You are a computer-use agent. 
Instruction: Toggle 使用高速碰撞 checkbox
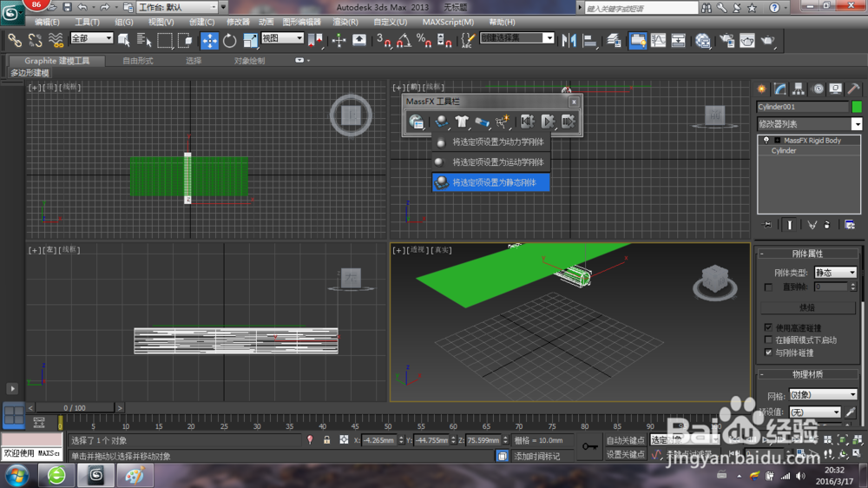point(768,327)
